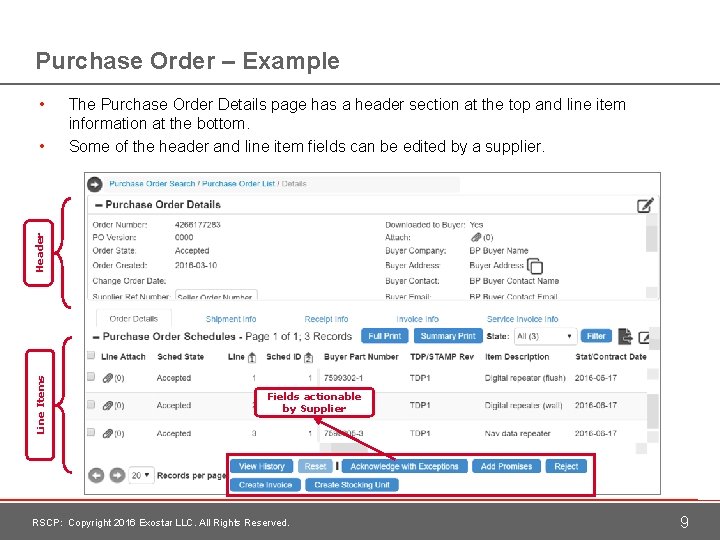The height and width of the screenshot is (540, 720).
Task: Copy Buyer Address using the copy icon
Action: 535,266
